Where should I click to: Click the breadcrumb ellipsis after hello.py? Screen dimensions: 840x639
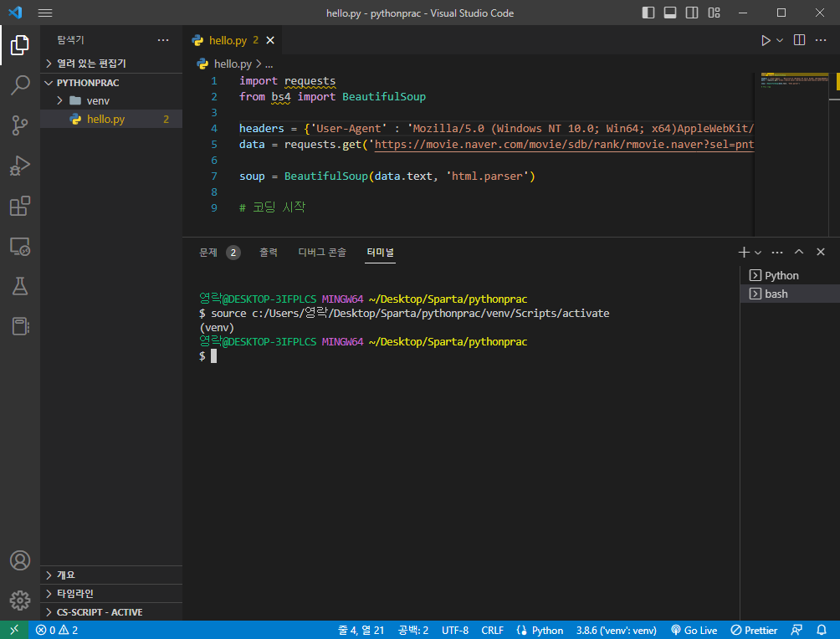click(x=269, y=64)
